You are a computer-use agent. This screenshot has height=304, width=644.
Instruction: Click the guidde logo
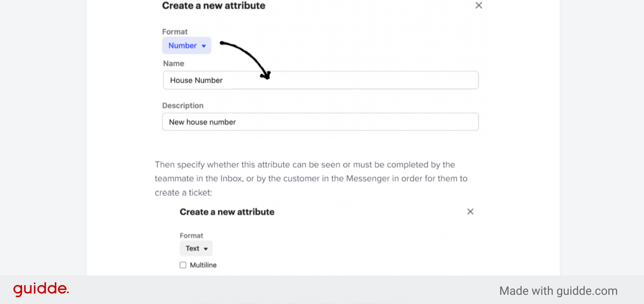pos(41,289)
